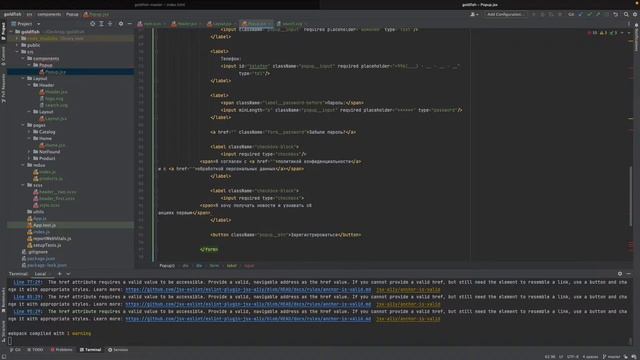Open App.test.js in the Project tree
The image size is (640, 360).
click(44, 225)
